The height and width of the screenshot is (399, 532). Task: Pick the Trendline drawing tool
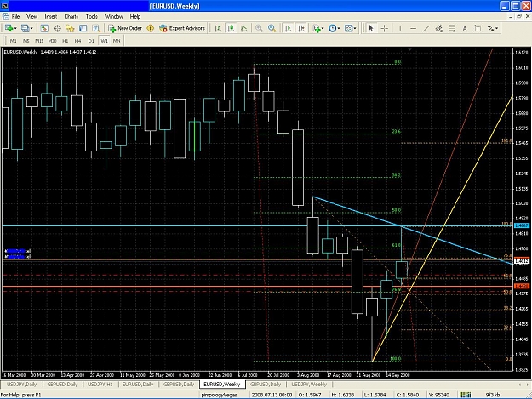[426, 28]
